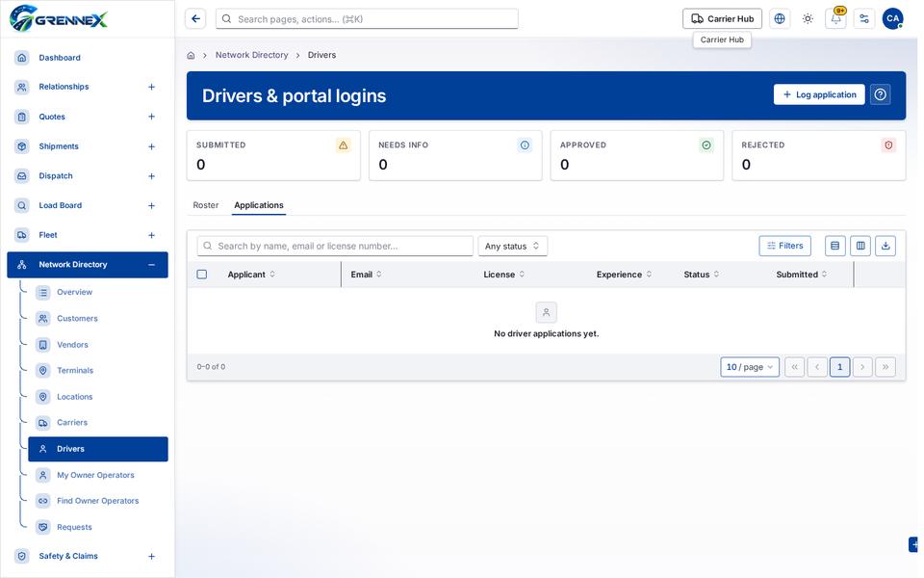
Task: Go to the first page of results
Action: point(794,367)
